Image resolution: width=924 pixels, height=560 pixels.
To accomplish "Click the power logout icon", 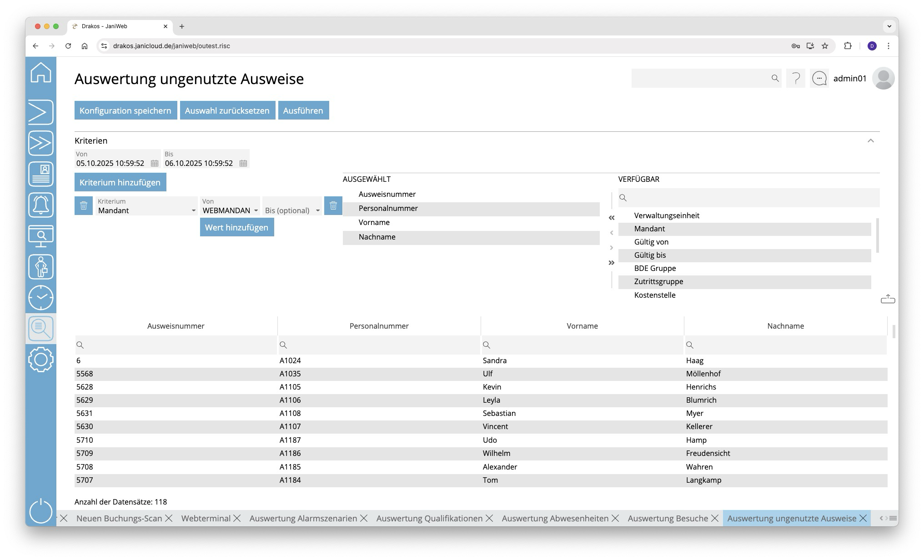I will point(41,511).
